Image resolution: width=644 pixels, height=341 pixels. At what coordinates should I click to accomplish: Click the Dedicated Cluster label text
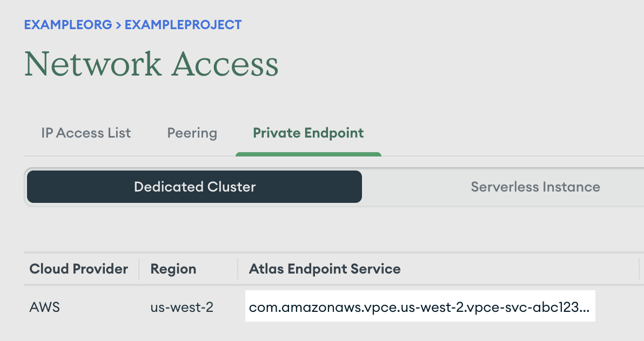click(194, 187)
